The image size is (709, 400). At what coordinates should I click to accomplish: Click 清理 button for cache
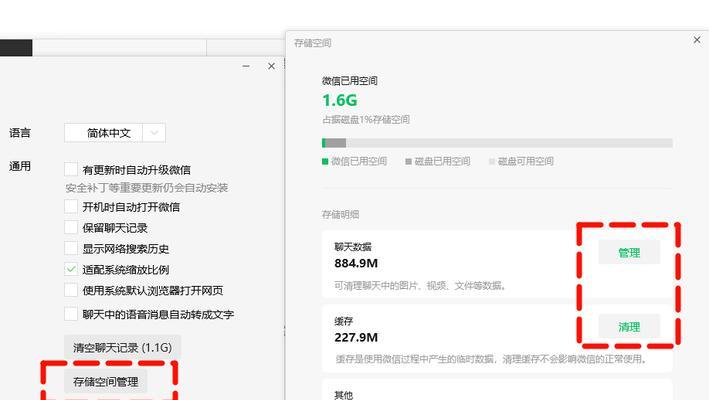pos(629,327)
